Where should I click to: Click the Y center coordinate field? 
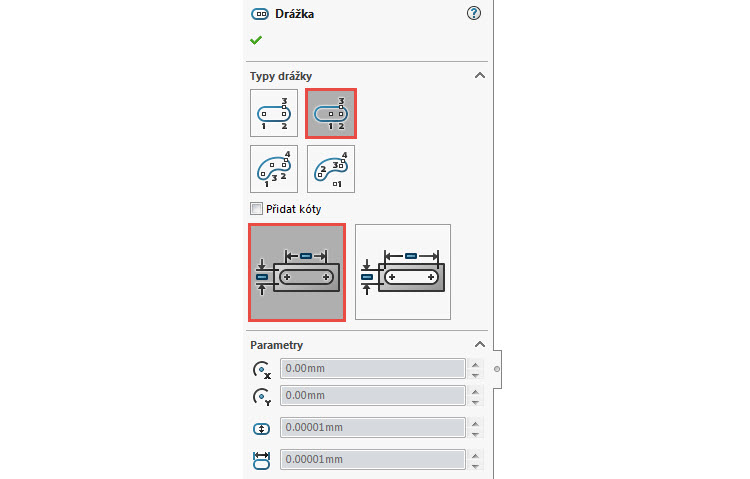pos(372,397)
